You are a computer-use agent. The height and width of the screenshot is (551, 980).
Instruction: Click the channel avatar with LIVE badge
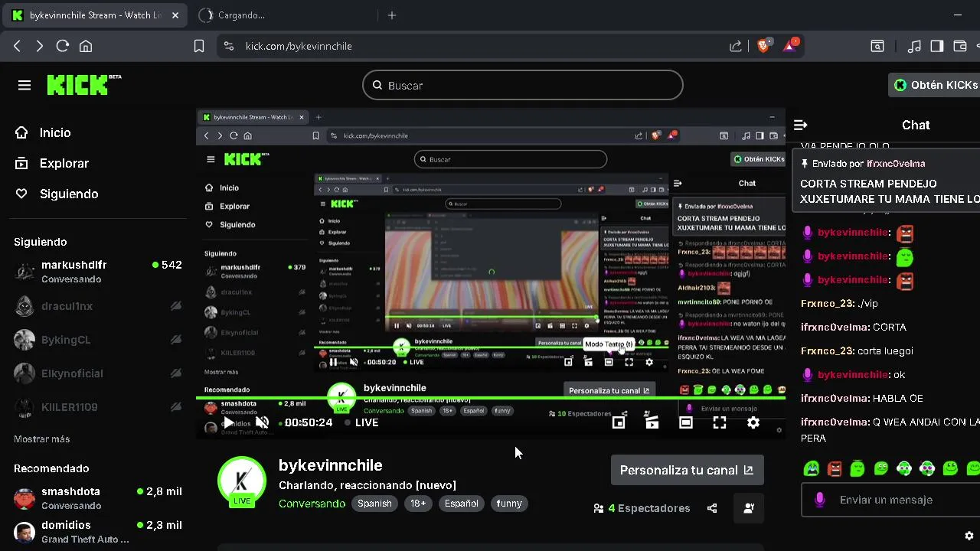pos(242,482)
